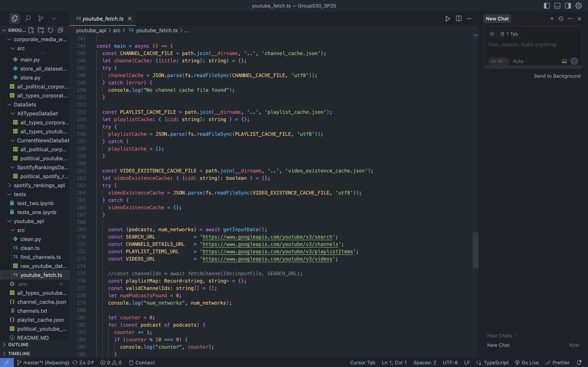Screen dimensions: 588x367
Task: Click Go Live in status bar
Action: pyautogui.click(x=527, y=362)
